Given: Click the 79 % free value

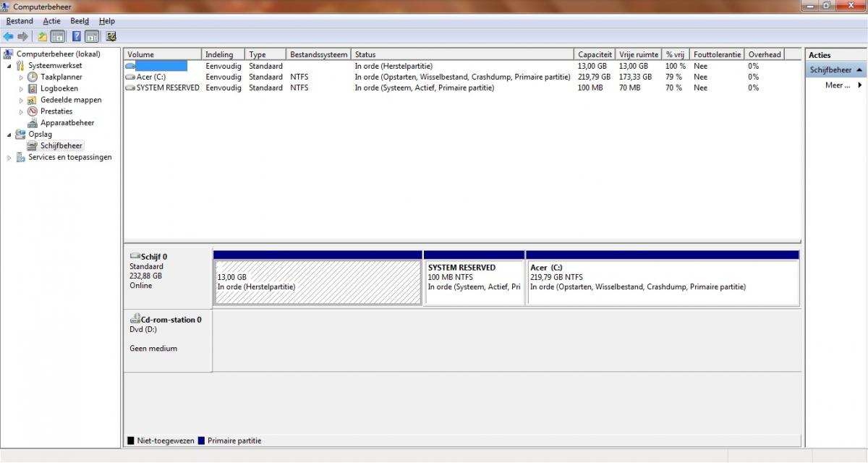Looking at the screenshot, I should 673,77.
